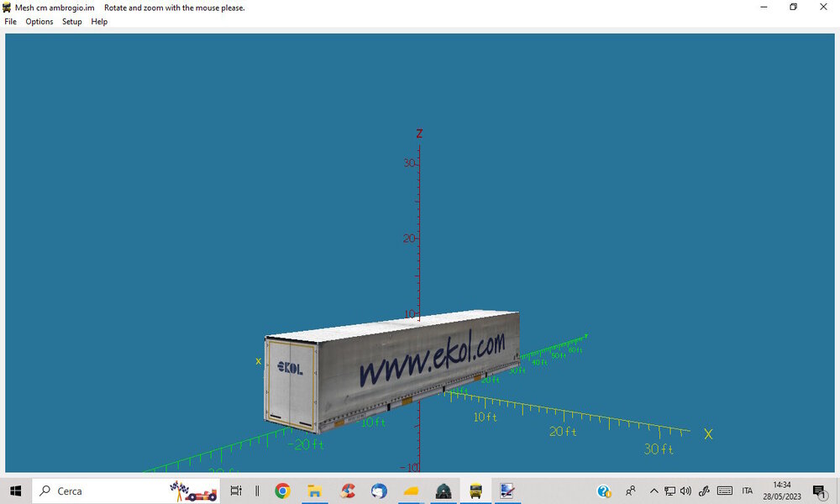This screenshot has height=504, width=840.
Task: Open the File menu
Action: pyautogui.click(x=11, y=22)
